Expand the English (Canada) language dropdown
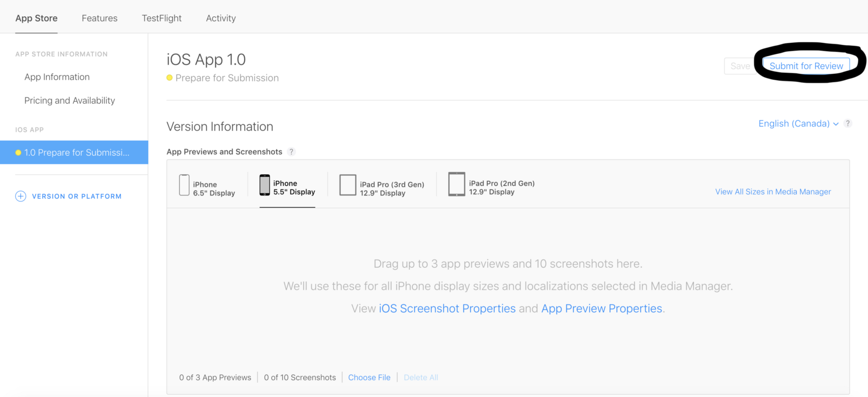 [798, 124]
